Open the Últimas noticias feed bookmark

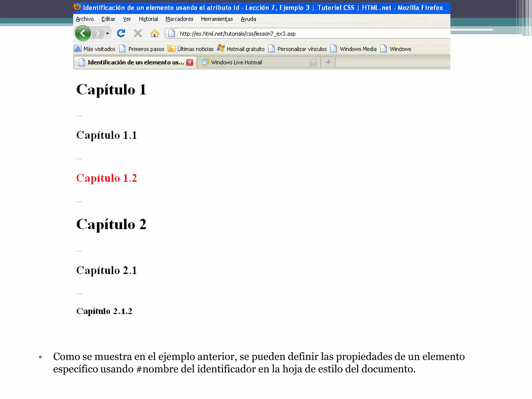pyautogui.click(x=190, y=49)
